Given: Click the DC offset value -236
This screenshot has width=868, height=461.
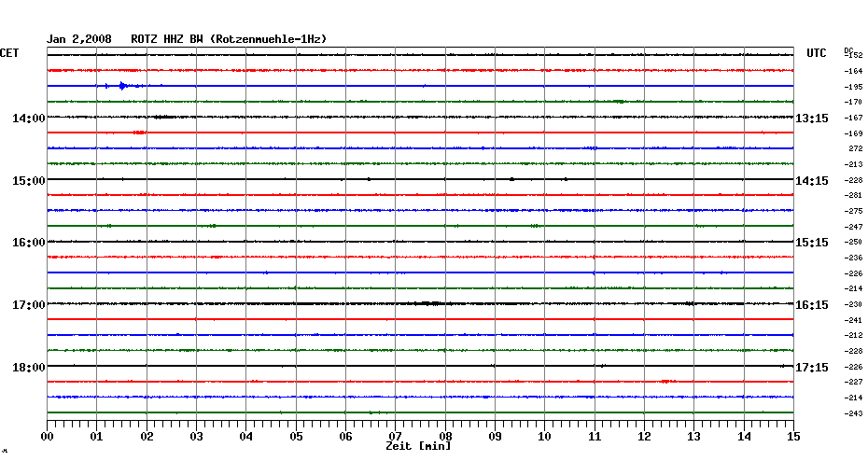Looking at the screenshot, I should click(854, 258).
